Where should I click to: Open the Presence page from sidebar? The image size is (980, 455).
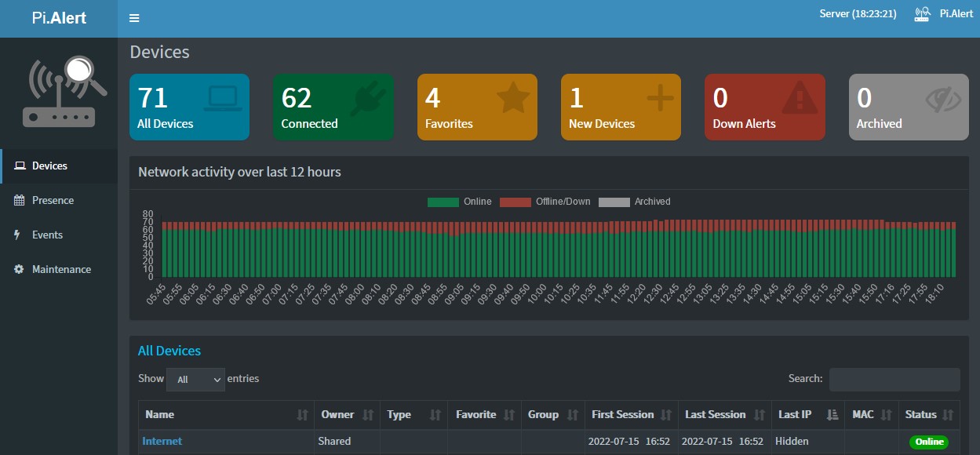coord(53,200)
